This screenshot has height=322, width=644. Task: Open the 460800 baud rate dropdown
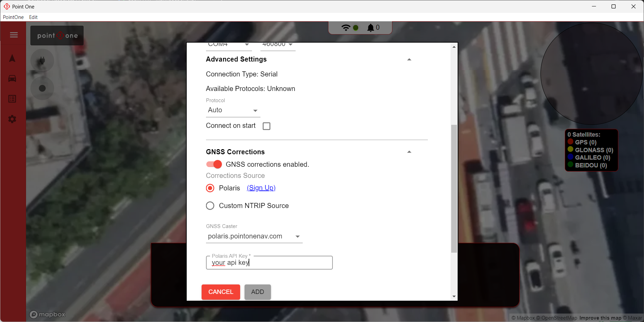[278, 45]
